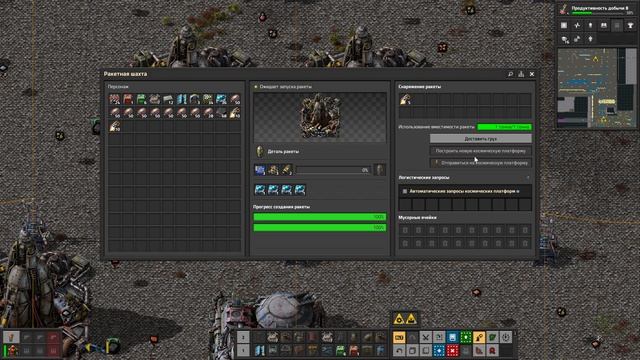
Task: Open the Продуктивность добычи 8 research progress
Action: pyautogui.click(x=597, y=9)
